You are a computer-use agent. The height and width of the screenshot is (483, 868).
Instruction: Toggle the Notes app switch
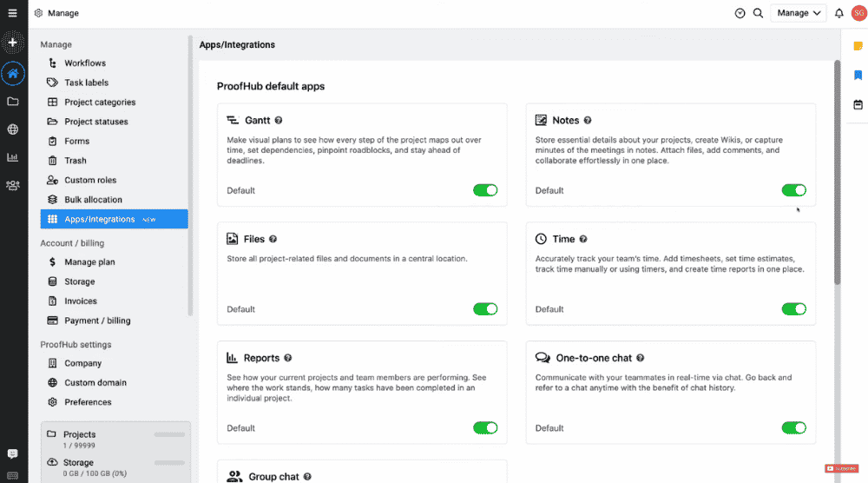[x=794, y=190]
